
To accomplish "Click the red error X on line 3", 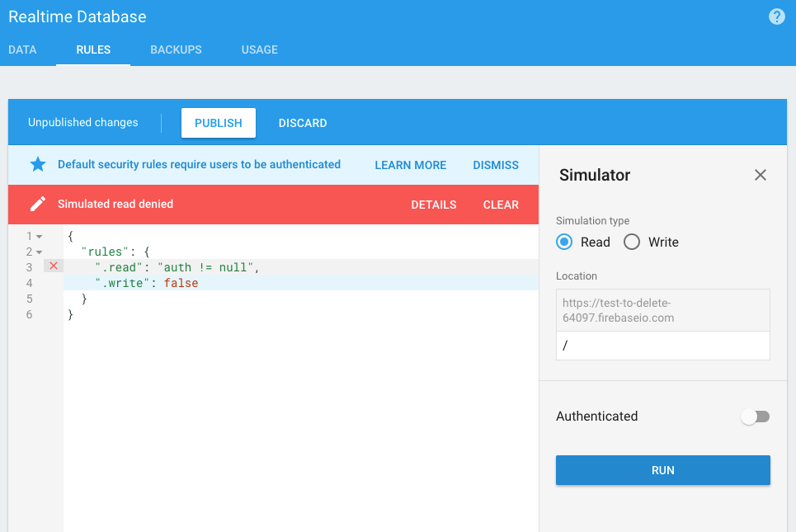I will pyautogui.click(x=54, y=266).
